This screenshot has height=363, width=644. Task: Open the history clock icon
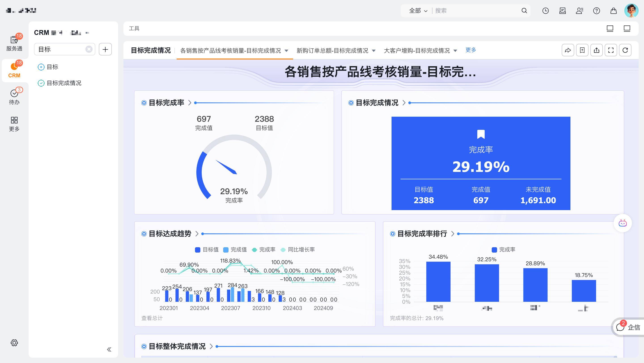[546, 11]
